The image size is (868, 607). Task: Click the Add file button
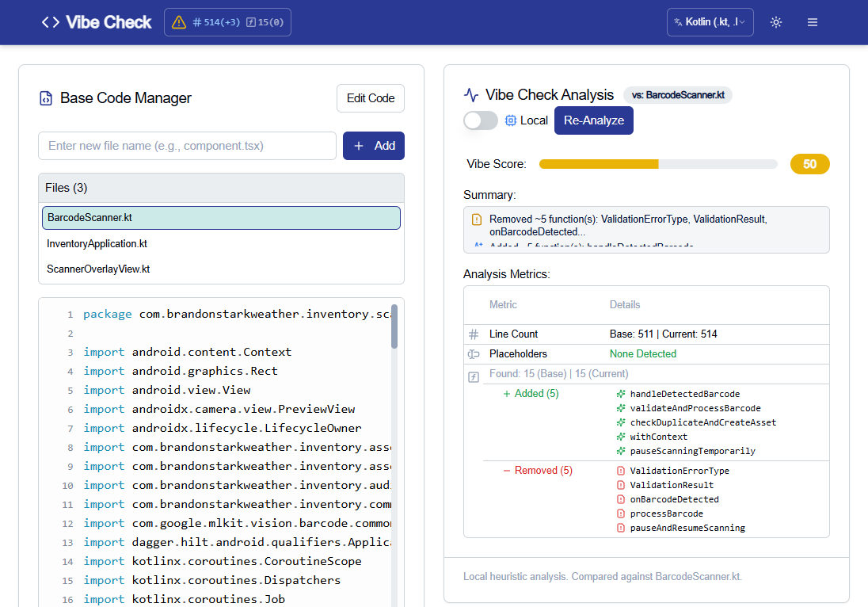pos(374,146)
